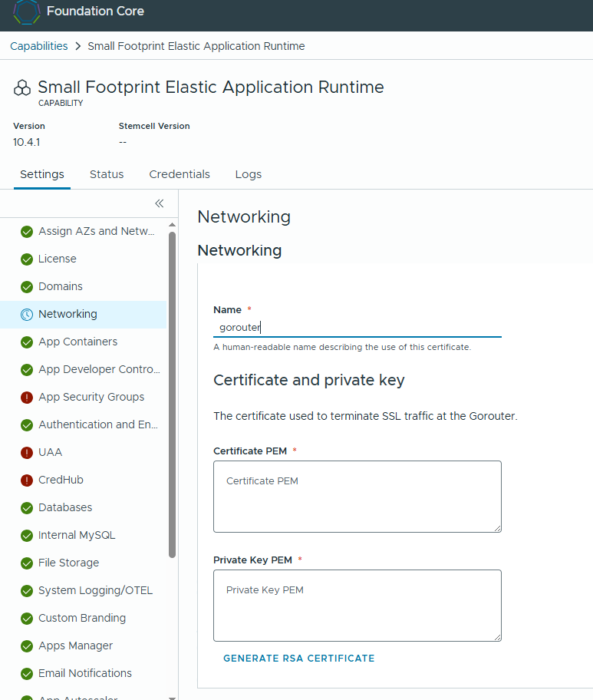593x700 pixels.
Task: Click the Name input field with gorouter
Action: point(357,328)
